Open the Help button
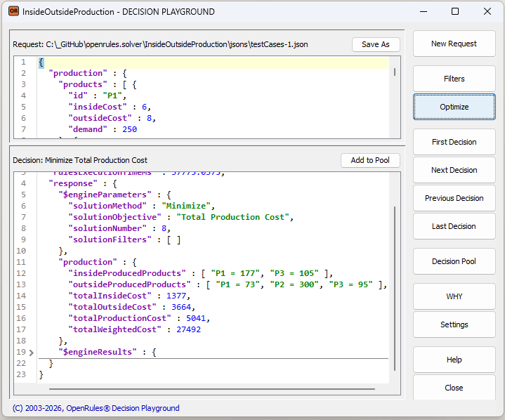The width and height of the screenshot is (505, 420). tap(454, 360)
